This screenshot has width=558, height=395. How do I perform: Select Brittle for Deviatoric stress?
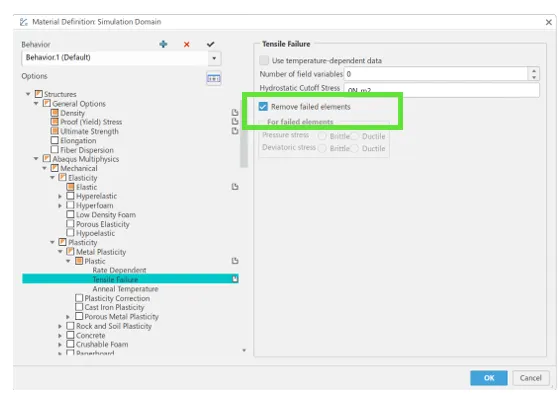322,148
